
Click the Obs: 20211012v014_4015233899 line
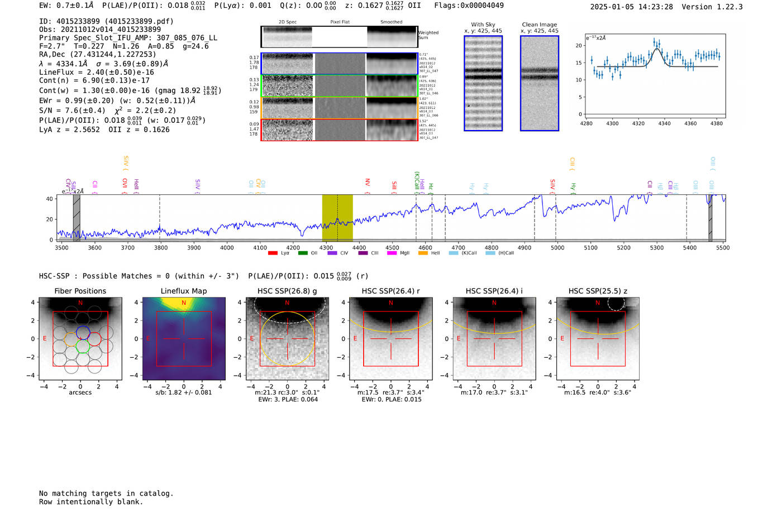(x=100, y=30)
